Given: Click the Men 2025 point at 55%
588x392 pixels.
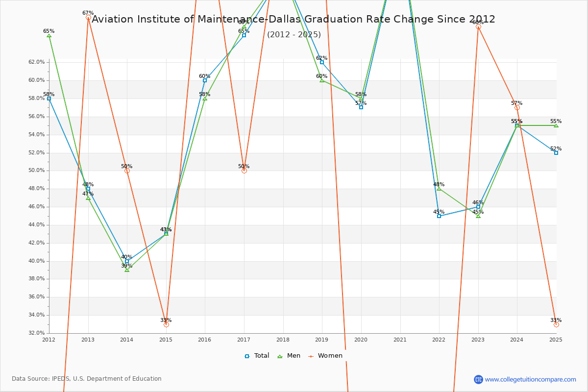Looking at the screenshot, I should tap(556, 125).
